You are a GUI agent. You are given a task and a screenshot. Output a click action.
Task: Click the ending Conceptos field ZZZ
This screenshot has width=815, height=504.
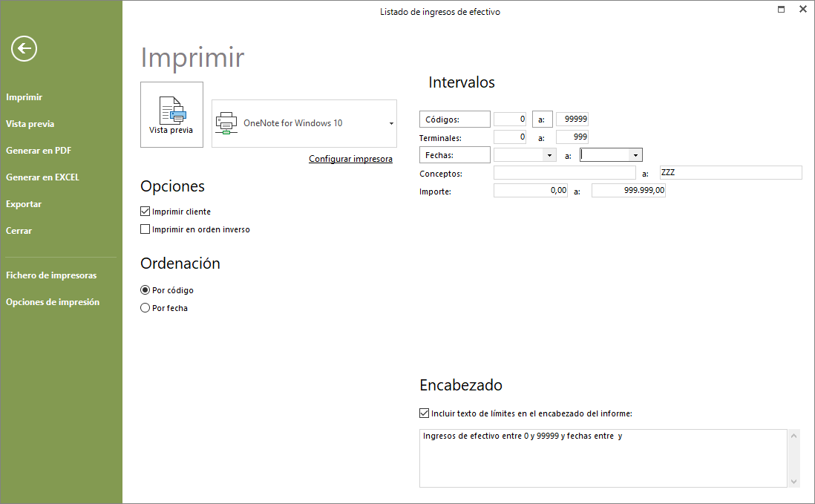(x=731, y=172)
